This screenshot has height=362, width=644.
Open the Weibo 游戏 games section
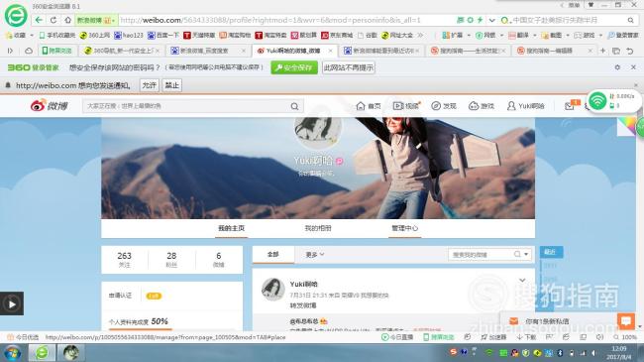[x=482, y=106]
